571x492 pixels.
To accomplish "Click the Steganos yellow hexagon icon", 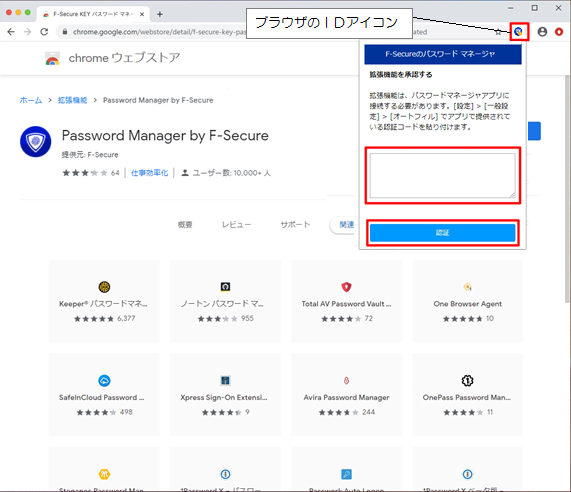I will coord(105,474).
